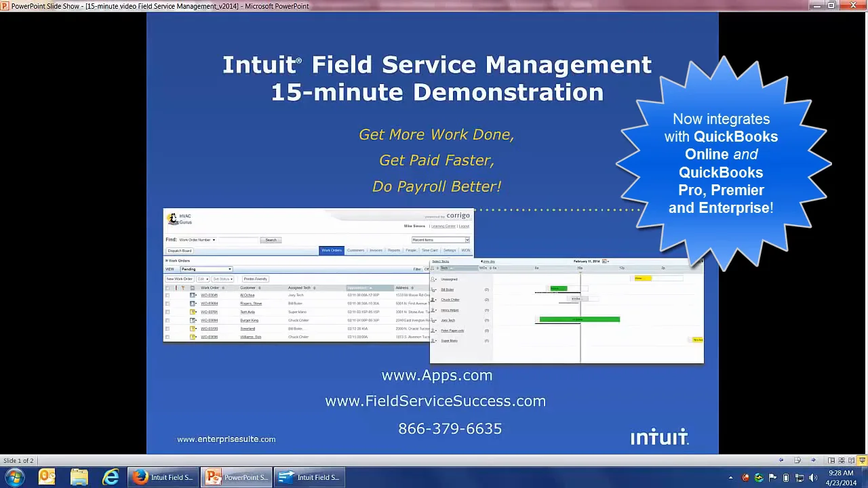Click the www.Apps.com text

point(437,375)
